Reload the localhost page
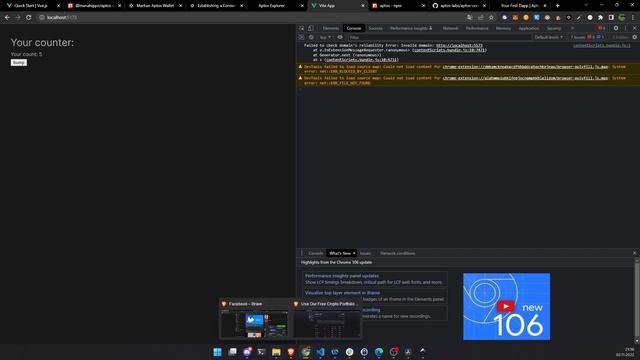Viewport: 640px width, 360px height. (x=29, y=18)
